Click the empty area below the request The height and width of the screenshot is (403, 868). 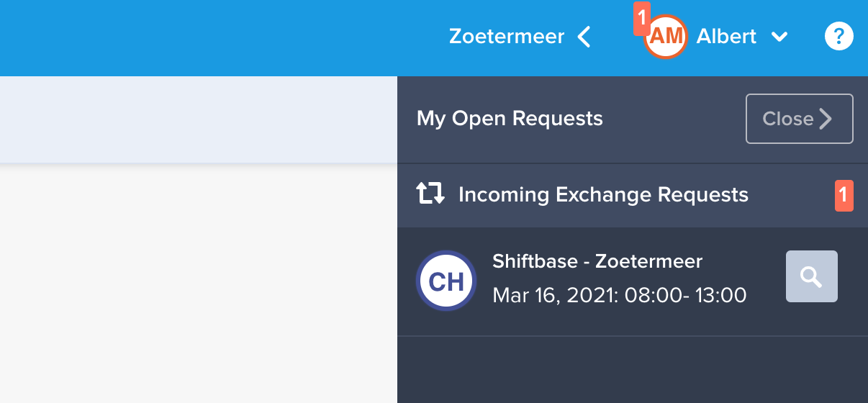(x=633, y=370)
